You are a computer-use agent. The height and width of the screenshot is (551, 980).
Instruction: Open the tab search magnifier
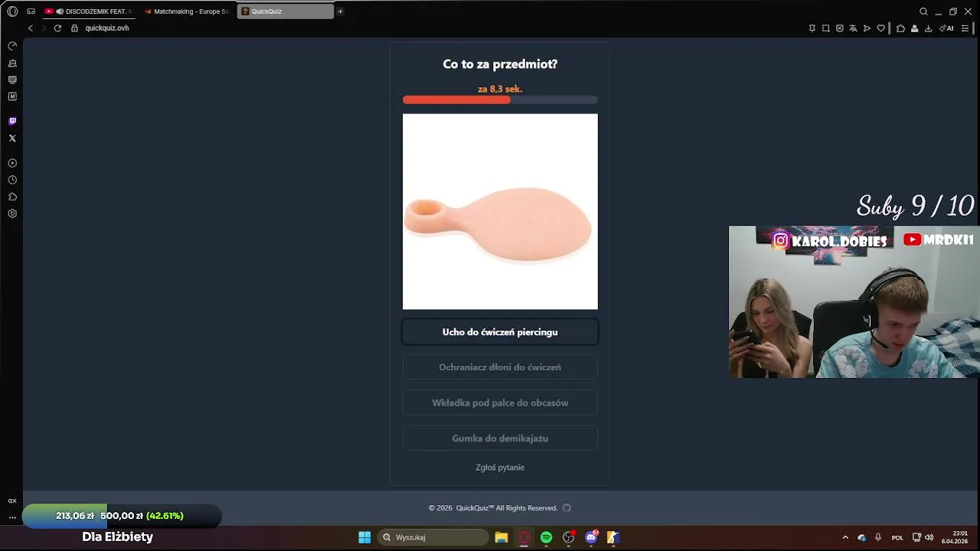point(923,11)
